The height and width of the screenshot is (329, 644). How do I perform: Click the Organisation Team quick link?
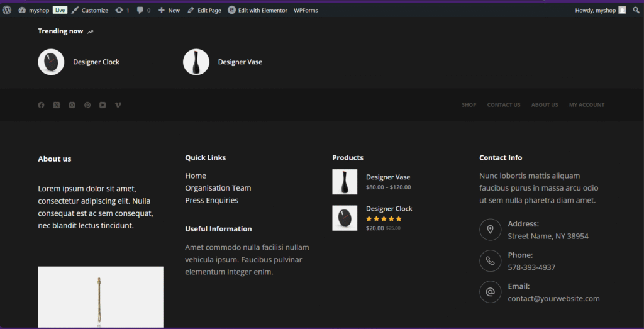point(218,188)
